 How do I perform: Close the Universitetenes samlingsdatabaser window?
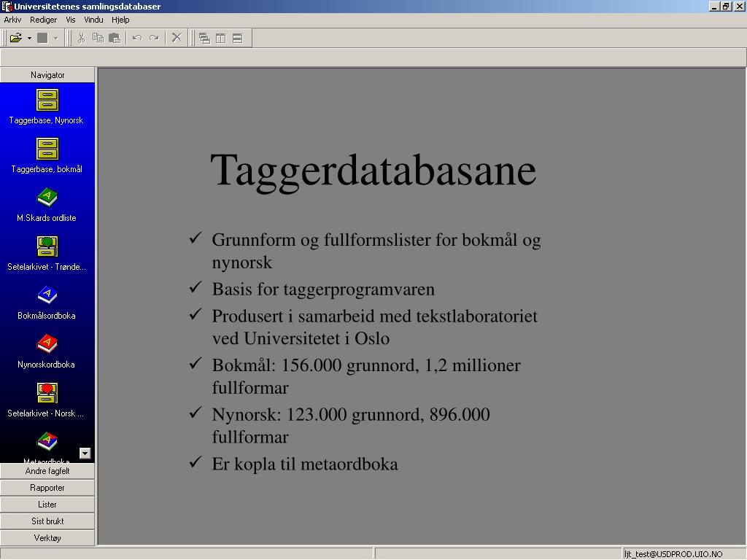[x=739, y=7]
